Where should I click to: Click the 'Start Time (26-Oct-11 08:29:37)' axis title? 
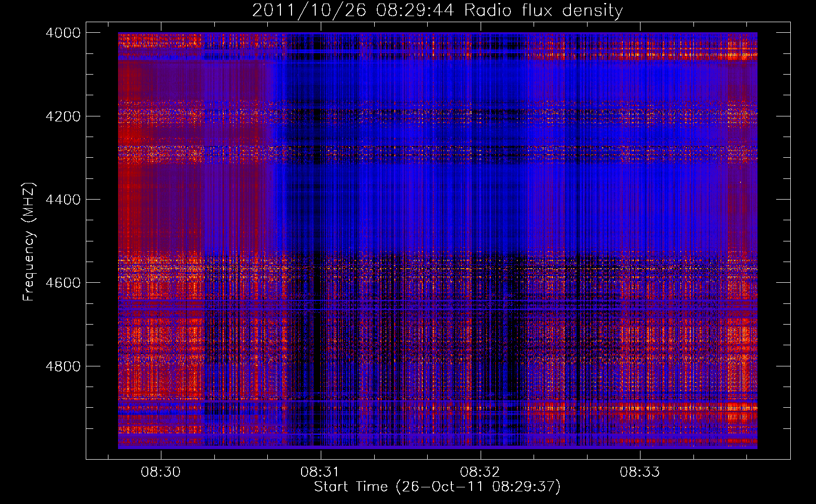[437, 487]
